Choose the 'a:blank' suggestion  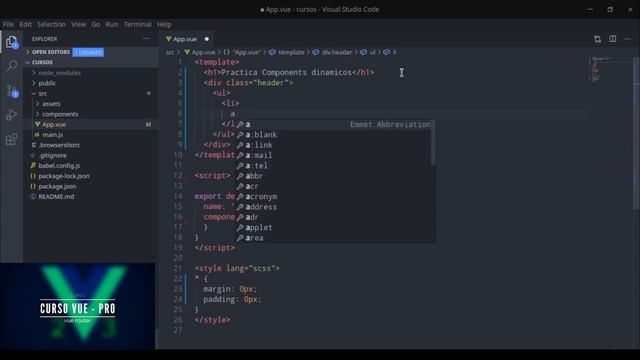[334, 135]
